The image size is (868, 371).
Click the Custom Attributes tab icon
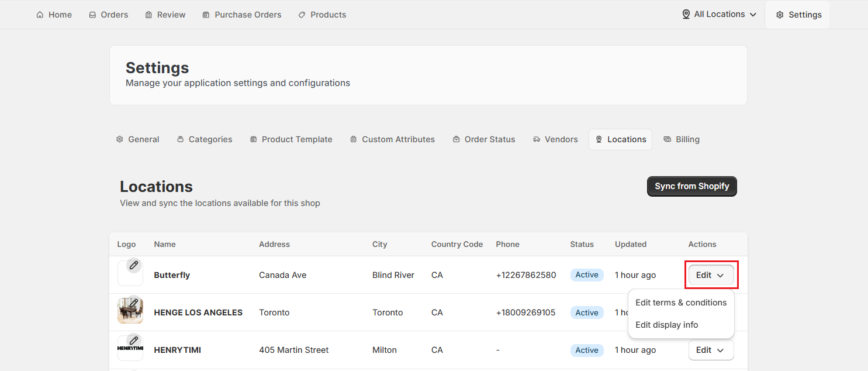[x=354, y=139]
